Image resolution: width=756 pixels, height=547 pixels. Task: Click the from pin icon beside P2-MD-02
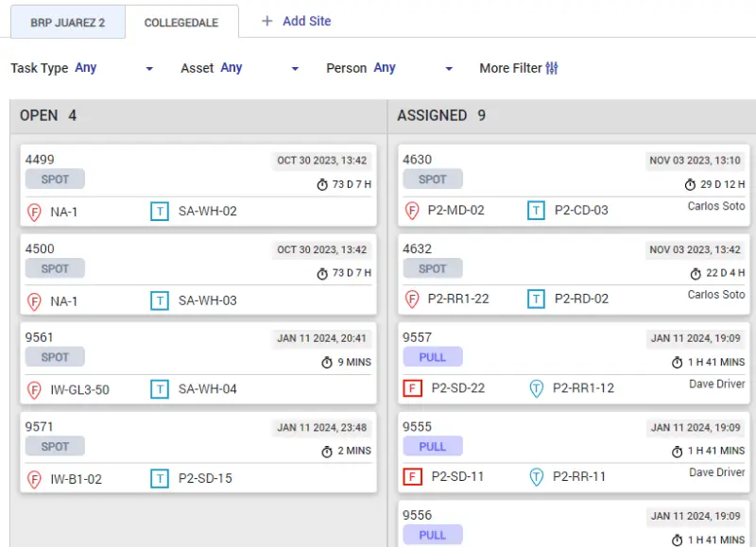click(411, 211)
